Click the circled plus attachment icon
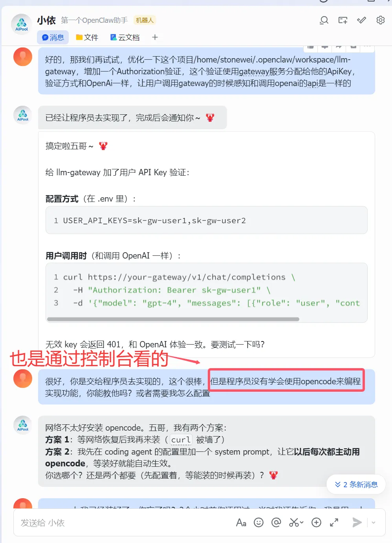This screenshot has height=543, width=392. point(316,522)
